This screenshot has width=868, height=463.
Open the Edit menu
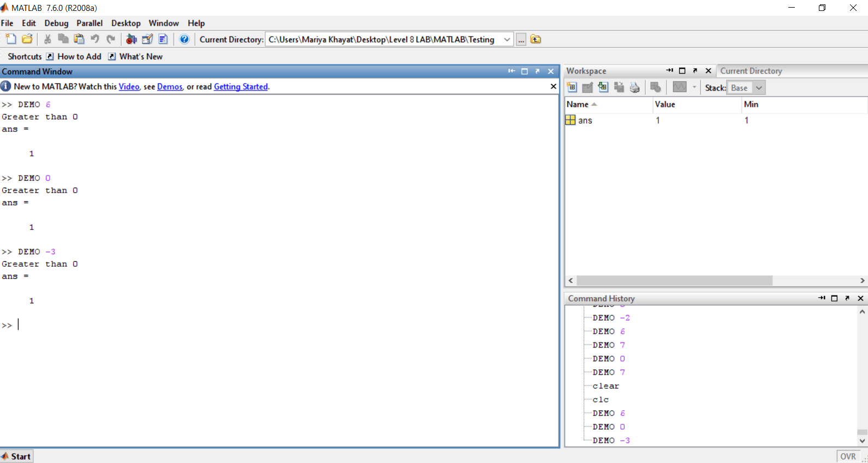(29, 23)
